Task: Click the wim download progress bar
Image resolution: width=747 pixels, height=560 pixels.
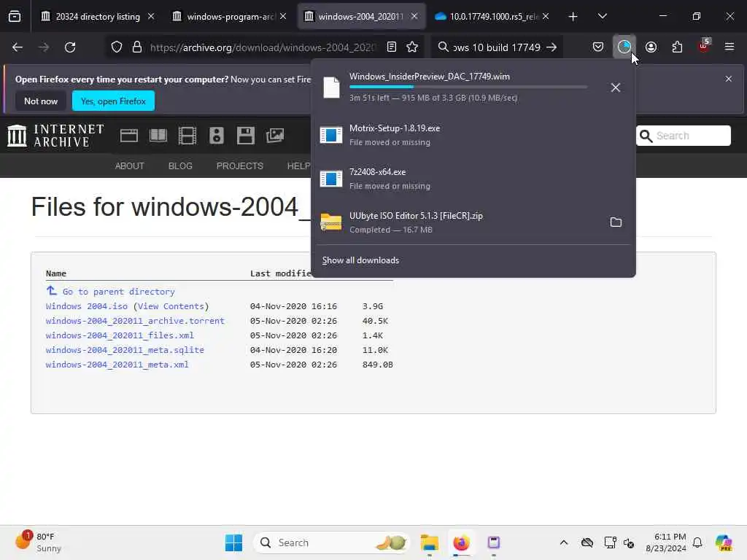Action: click(x=468, y=87)
